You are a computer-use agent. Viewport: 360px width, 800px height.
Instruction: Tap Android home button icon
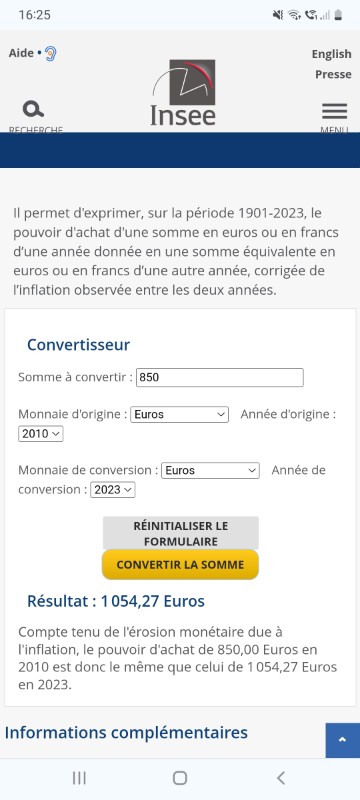click(x=179, y=778)
